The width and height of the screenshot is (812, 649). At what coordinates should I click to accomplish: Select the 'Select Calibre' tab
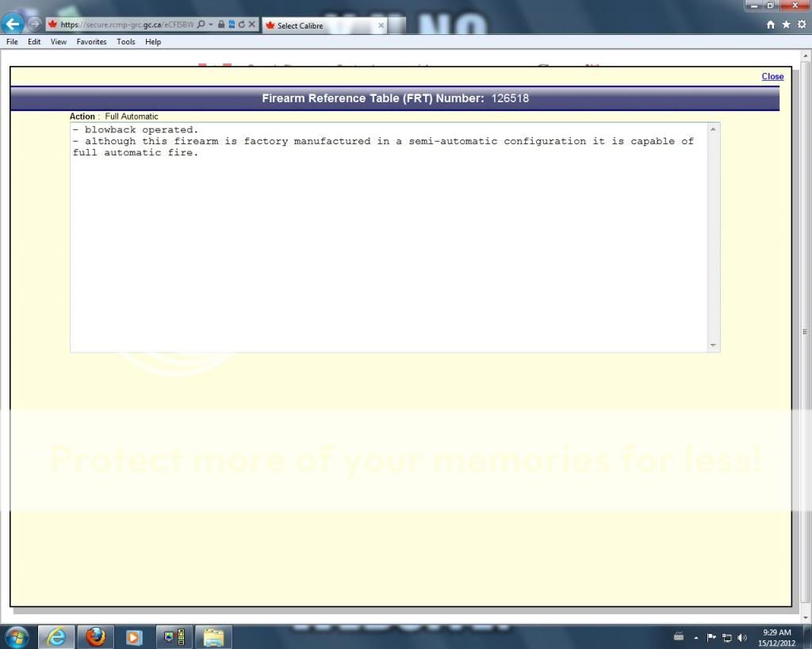coord(317,25)
